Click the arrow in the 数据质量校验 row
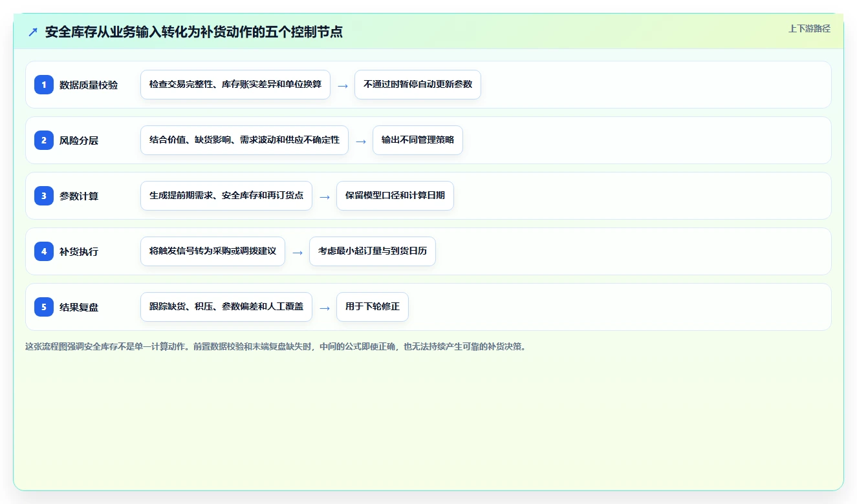The width and height of the screenshot is (857, 504). 343,85
